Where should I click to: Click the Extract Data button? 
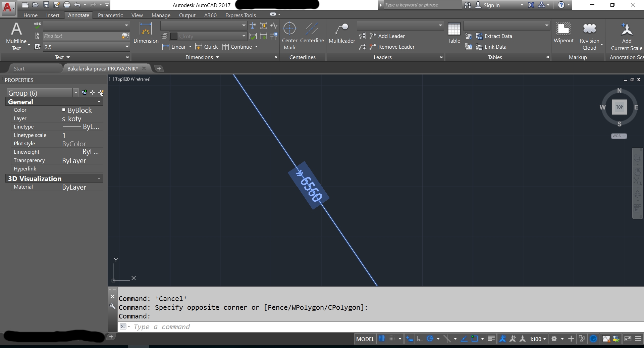coord(494,36)
